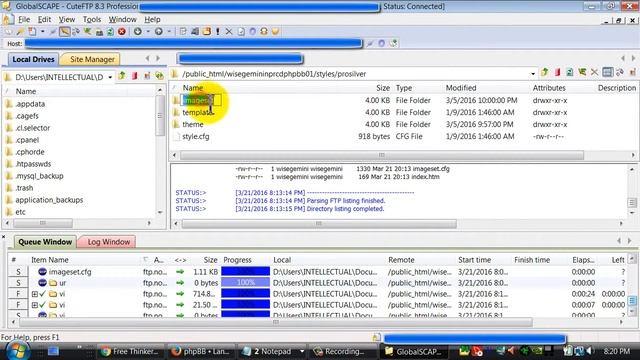This screenshot has height=360, width=640.
Task: Click the Start time column header in queue
Action: (474, 260)
